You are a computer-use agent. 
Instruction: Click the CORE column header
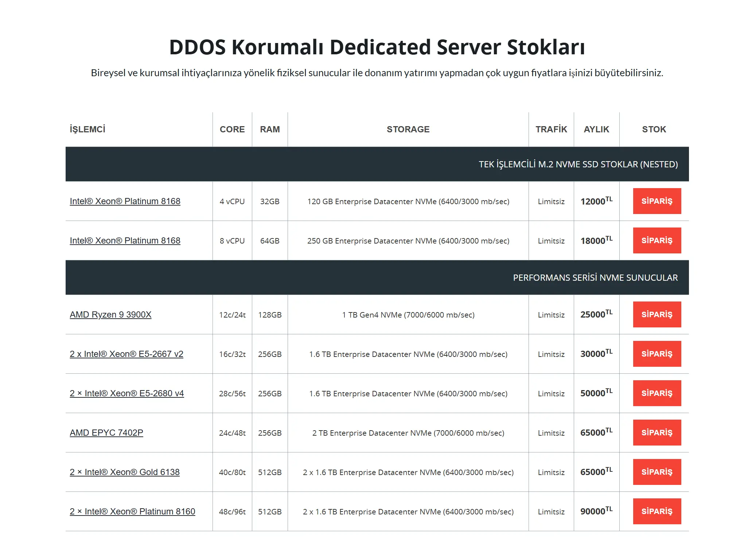tap(232, 129)
